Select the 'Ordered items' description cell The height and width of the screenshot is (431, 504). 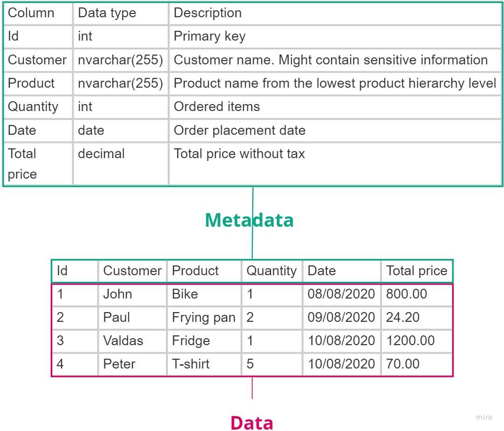[335, 107]
